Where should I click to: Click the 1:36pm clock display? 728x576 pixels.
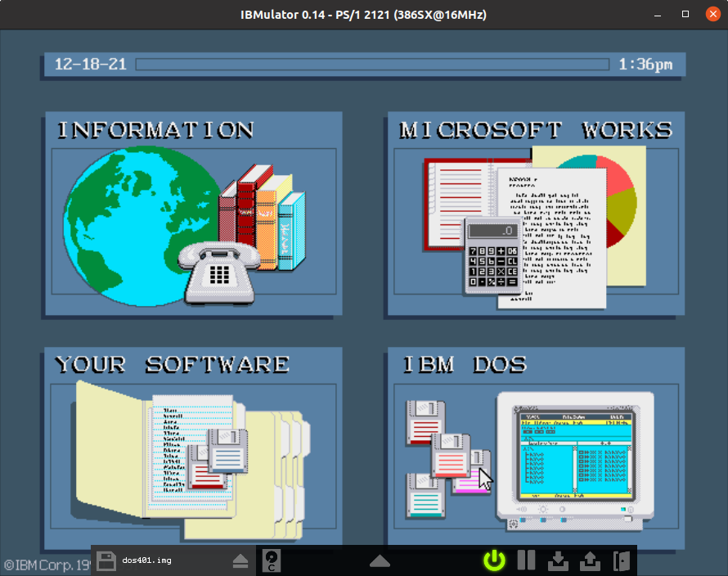[x=645, y=64]
